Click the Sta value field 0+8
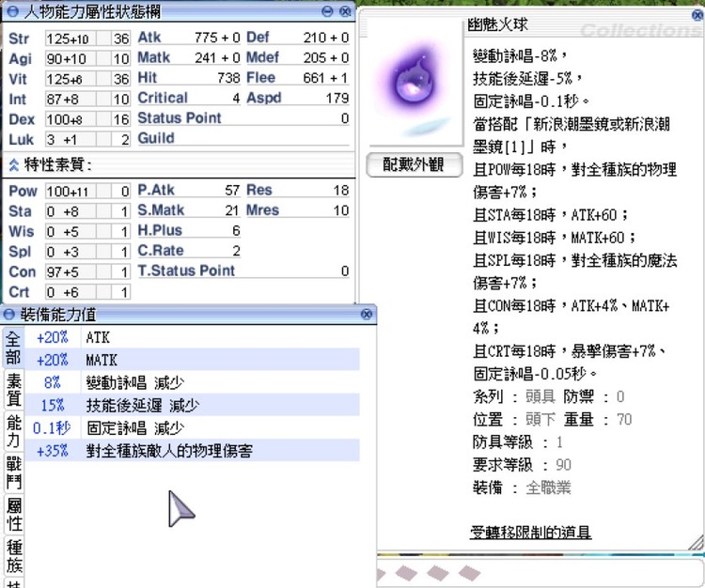Screen dimensions: 705x588 pyautogui.click(x=70, y=211)
